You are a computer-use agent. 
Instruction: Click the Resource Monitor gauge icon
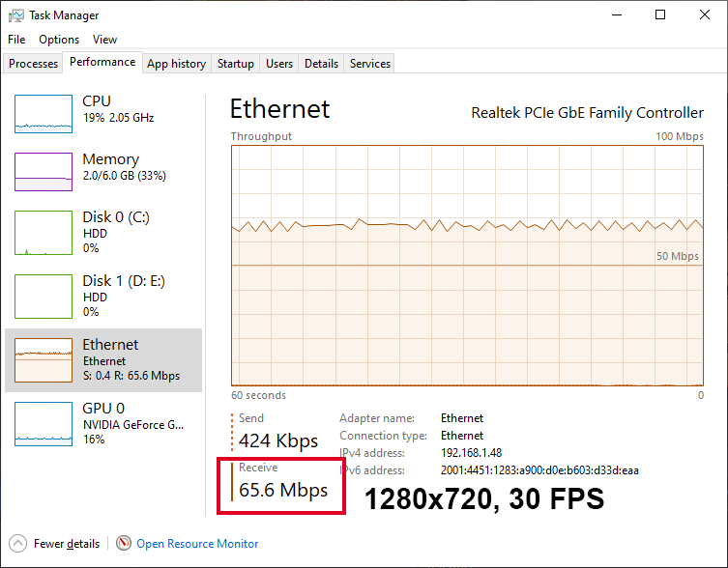(124, 543)
